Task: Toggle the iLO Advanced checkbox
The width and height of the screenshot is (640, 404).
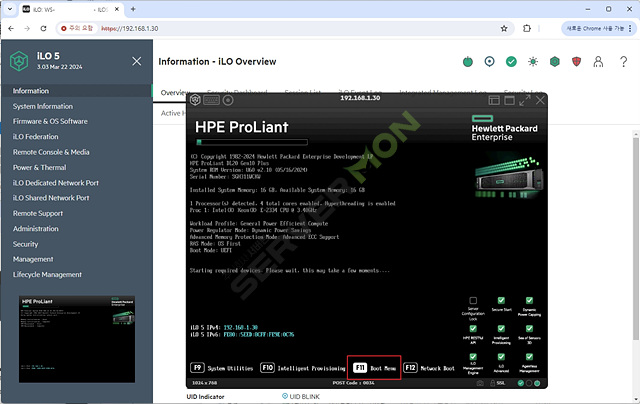Action: tap(501, 357)
